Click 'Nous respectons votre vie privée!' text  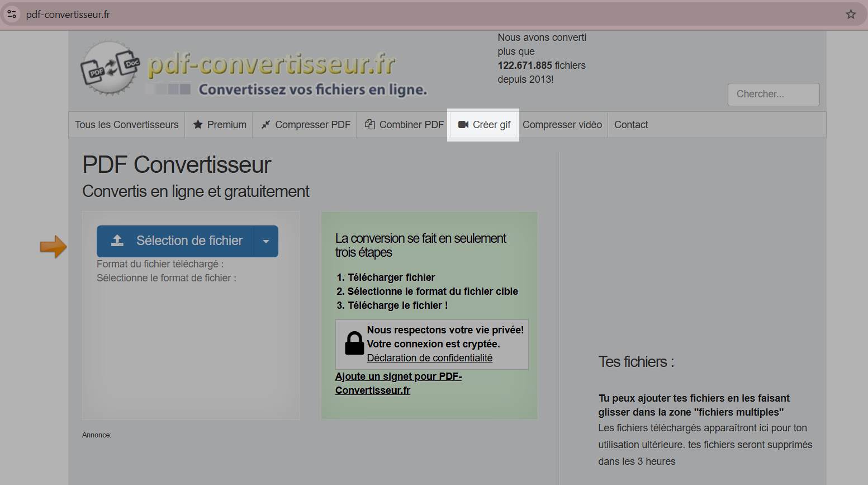pos(445,330)
